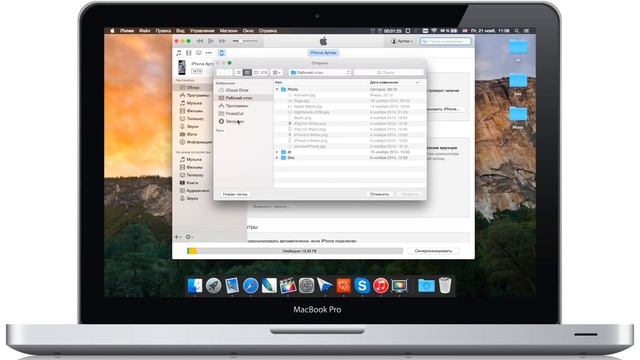Select Загрузки in dialog sidebar
Image resolution: width=640 pixels, height=360 pixels.
(x=231, y=121)
